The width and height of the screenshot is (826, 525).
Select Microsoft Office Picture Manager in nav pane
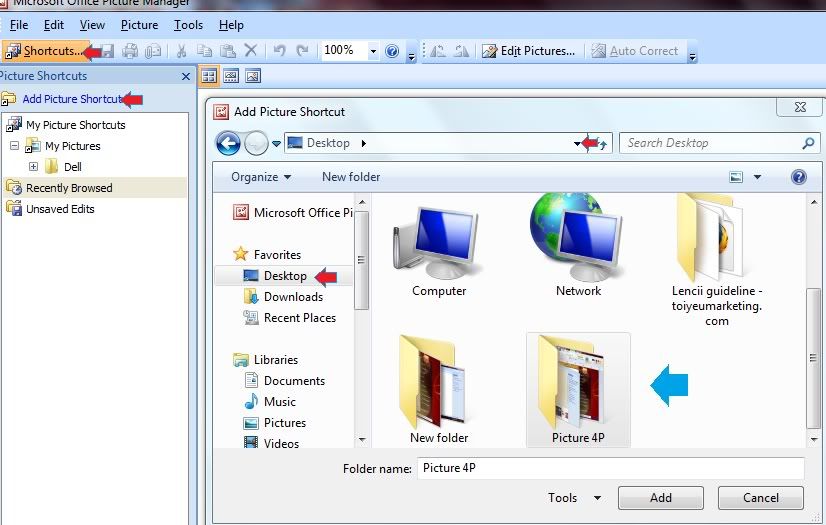(x=293, y=213)
